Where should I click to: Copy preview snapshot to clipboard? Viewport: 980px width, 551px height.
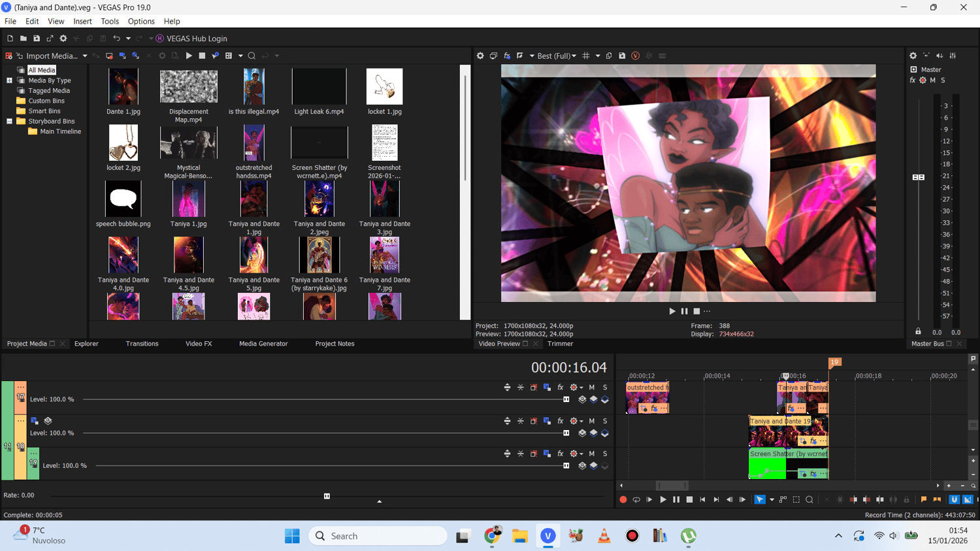click(609, 56)
